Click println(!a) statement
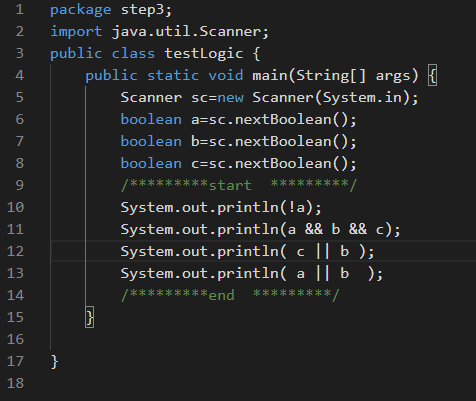This screenshot has width=476, height=401. coord(221,208)
